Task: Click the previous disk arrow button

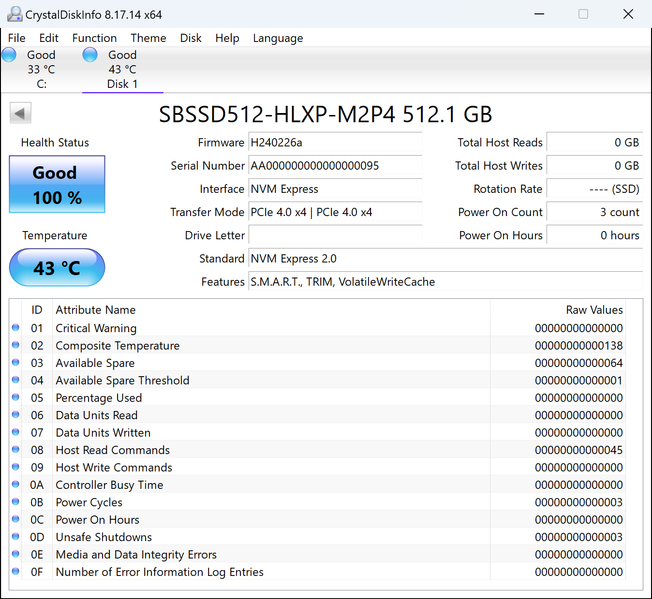Action: coord(19,113)
